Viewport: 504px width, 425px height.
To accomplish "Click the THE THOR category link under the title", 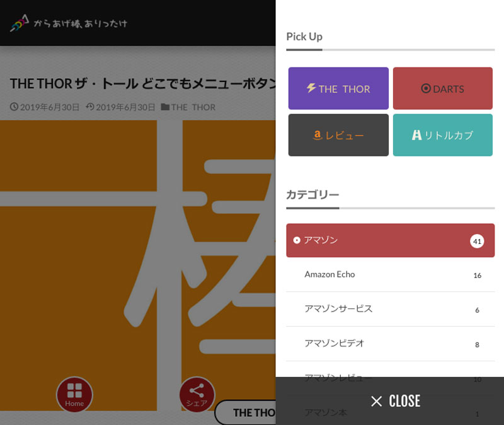I will [193, 107].
